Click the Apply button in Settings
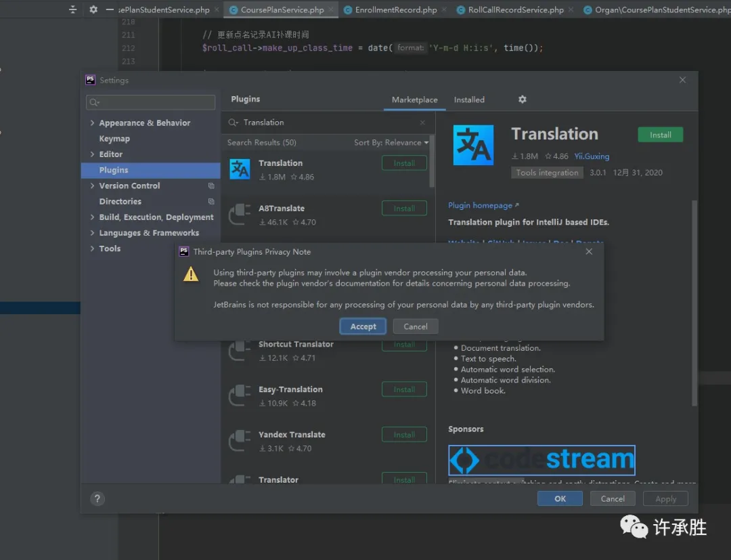The height and width of the screenshot is (560, 731). coord(665,498)
